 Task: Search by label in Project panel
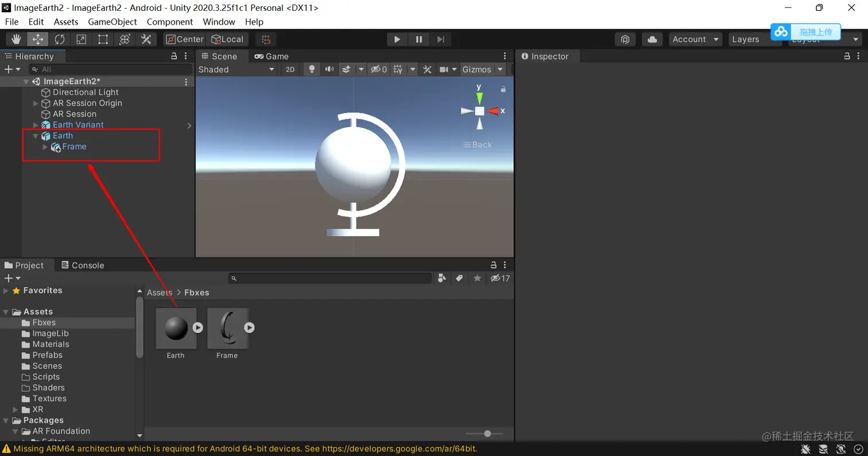pyautogui.click(x=459, y=279)
